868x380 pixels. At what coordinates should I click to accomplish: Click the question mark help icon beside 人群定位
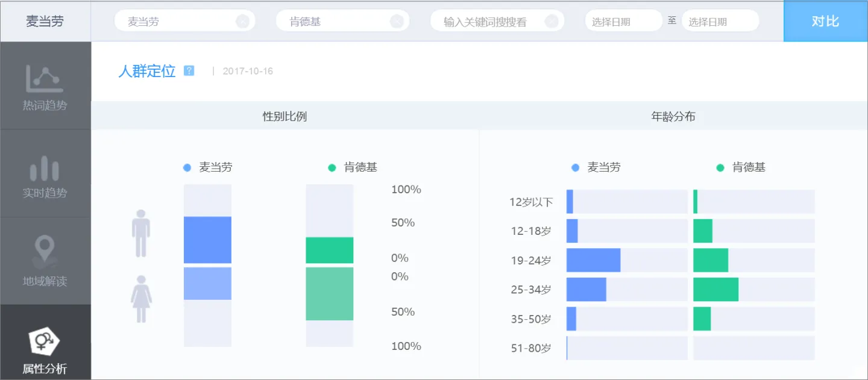click(189, 70)
